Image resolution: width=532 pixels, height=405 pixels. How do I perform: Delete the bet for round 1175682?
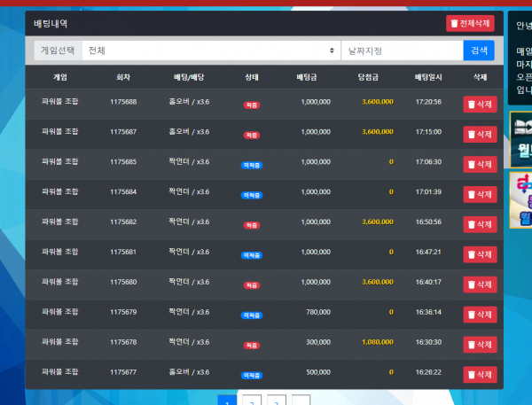[480, 224]
